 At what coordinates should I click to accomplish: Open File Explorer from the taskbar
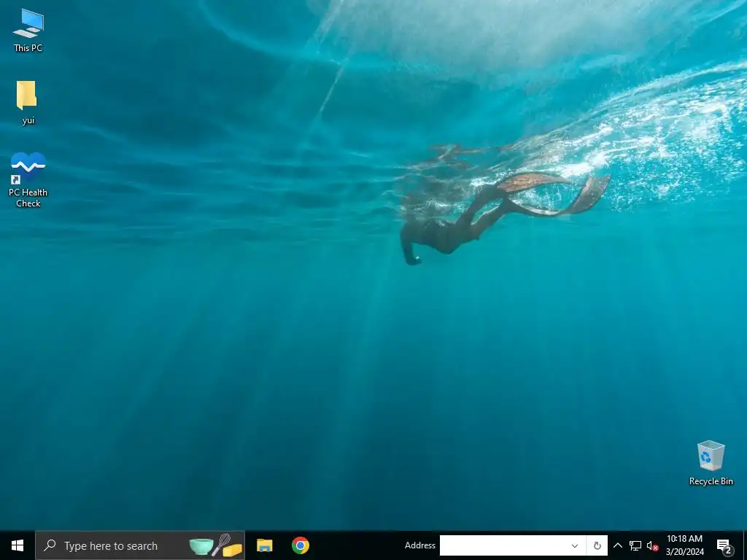coord(264,545)
